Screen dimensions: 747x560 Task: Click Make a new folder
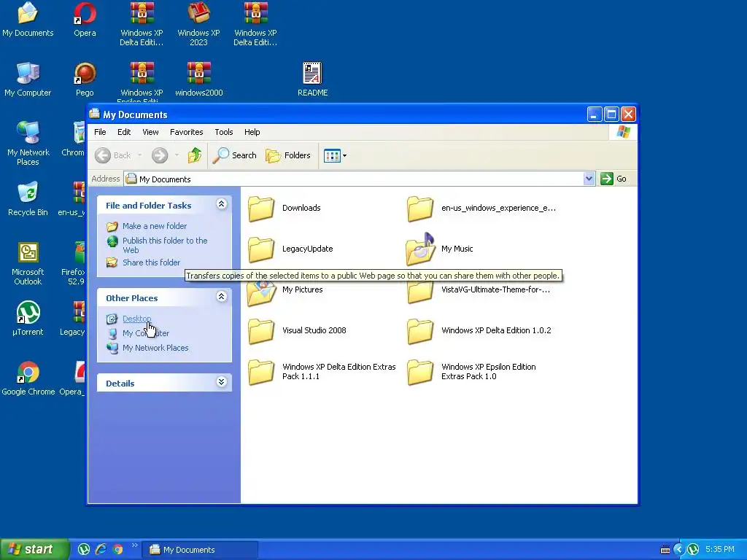coord(155,226)
